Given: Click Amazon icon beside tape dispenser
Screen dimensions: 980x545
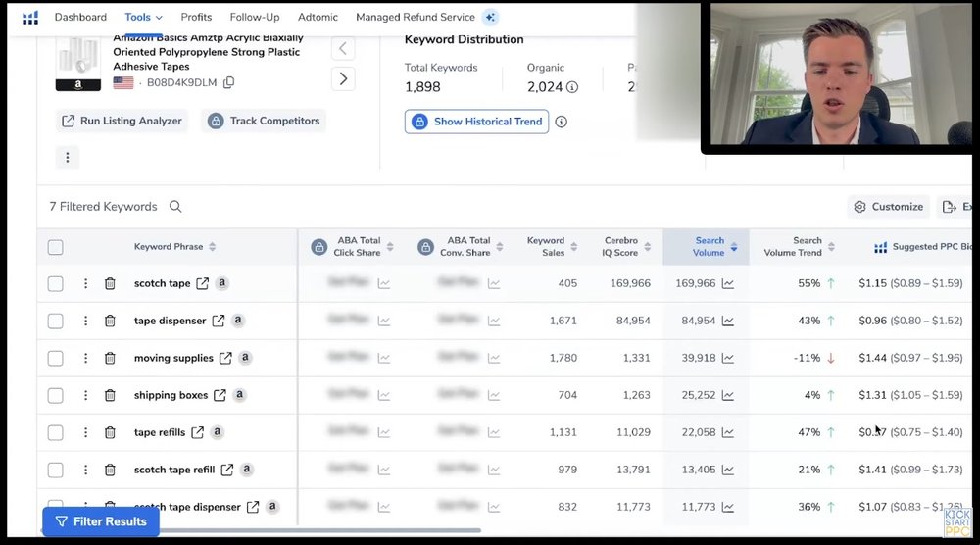Looking at the screenshot, I should (x=237, y=320).
